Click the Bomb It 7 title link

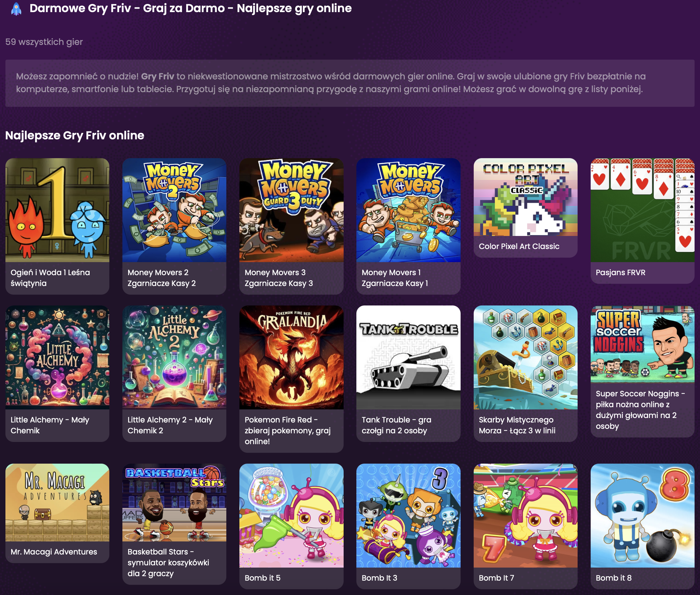tap(496, 578)
